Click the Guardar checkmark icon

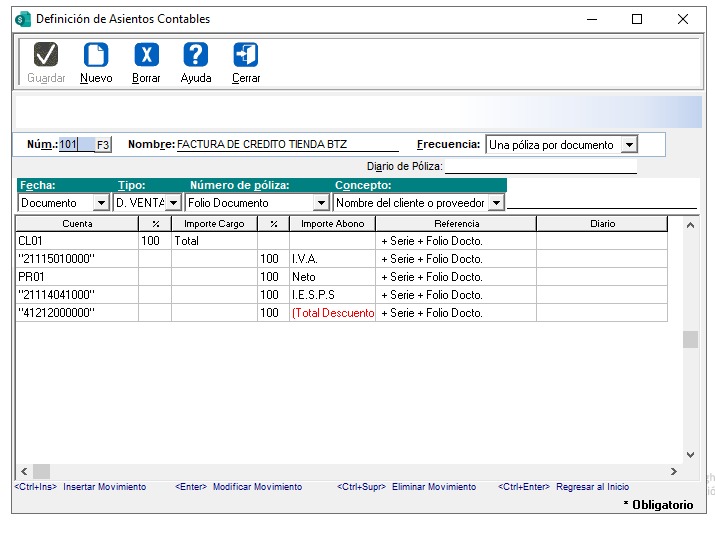pyautogui.click(x=46, y=55)
